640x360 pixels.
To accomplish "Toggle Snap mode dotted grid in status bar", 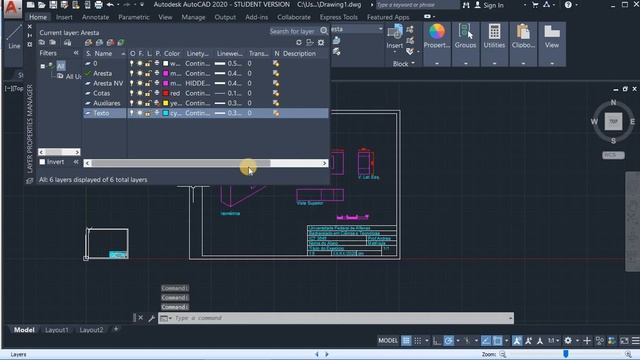I will click(x=418, y=340).
